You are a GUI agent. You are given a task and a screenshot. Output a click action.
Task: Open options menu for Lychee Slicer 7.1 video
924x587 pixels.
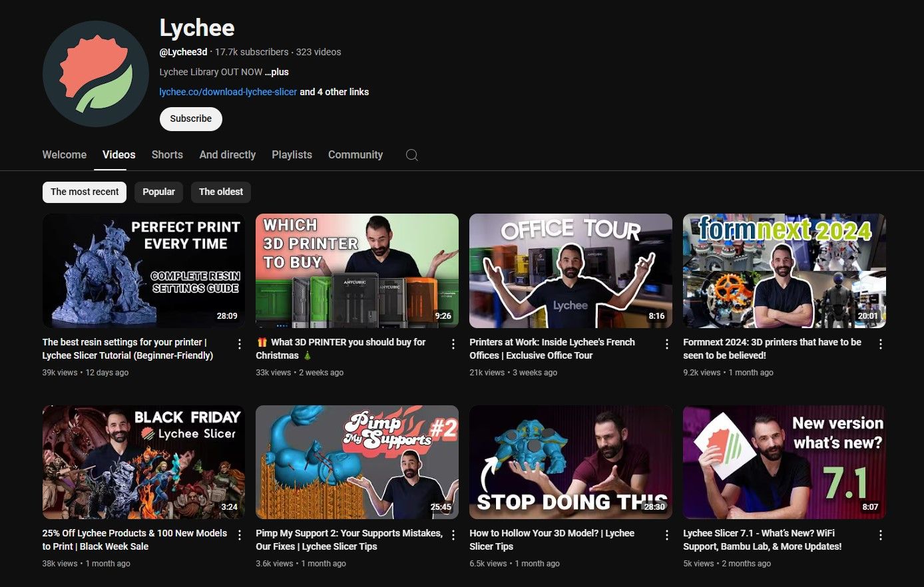click(x=881, y=535)
